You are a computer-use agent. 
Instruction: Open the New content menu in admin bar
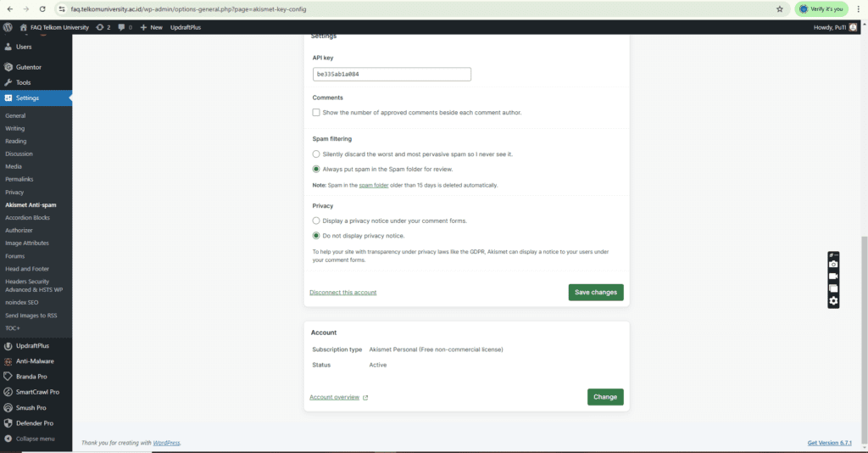(x=151, y=27)
